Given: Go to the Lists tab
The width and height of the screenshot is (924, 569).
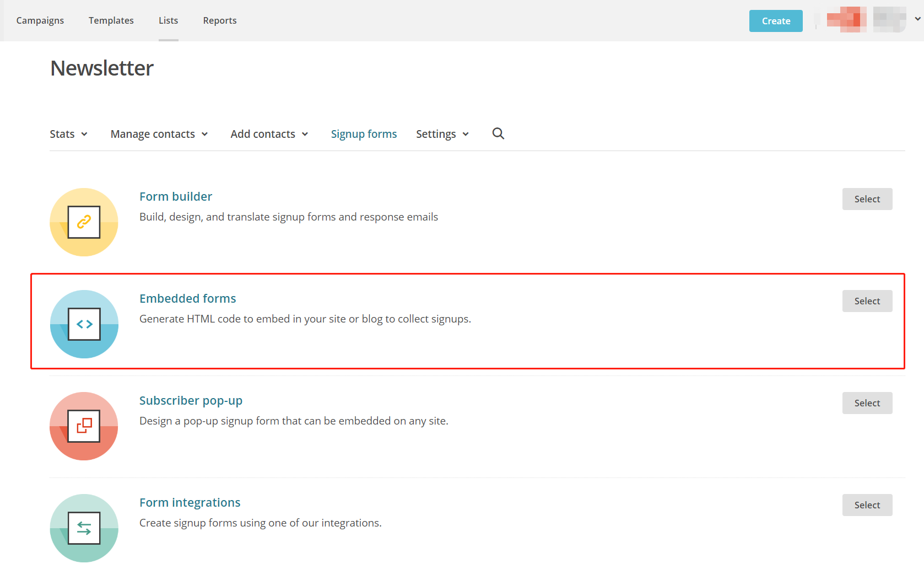Looking at the screenshot, I should [169, 20].
